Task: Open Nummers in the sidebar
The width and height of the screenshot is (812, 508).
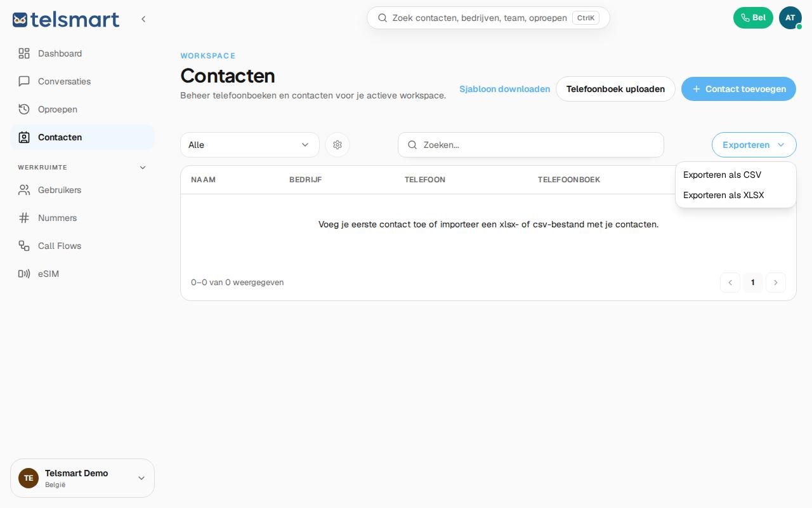Action: coord(82,218)
